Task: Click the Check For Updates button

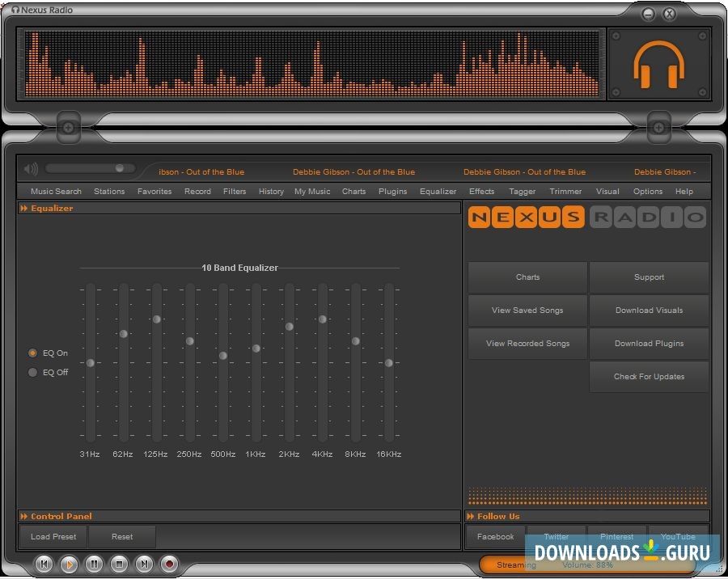Action: coord(649,376)
